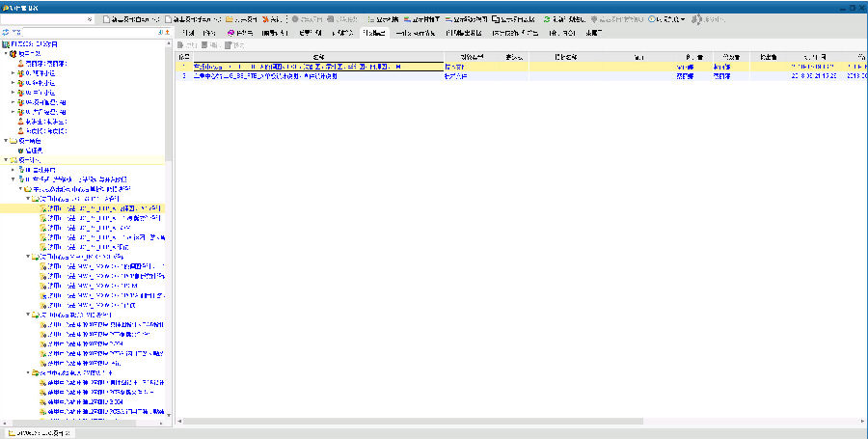Select the second table row below the highlighted one
The width and height of the screenshot is (868, 439).
(521, 76)
